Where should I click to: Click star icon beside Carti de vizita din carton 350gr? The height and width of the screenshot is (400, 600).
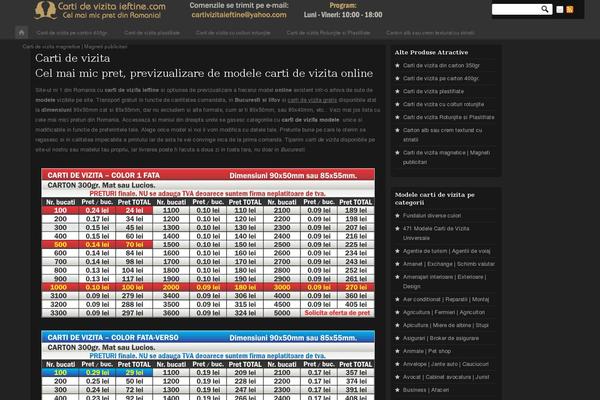[397, 65]
